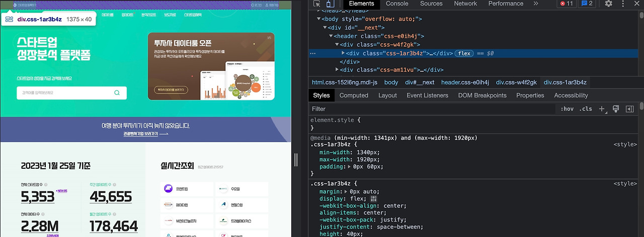Select body in the DOM breadcrumb
The width and height of the screenshot is (644, 237).
point(391,82)
